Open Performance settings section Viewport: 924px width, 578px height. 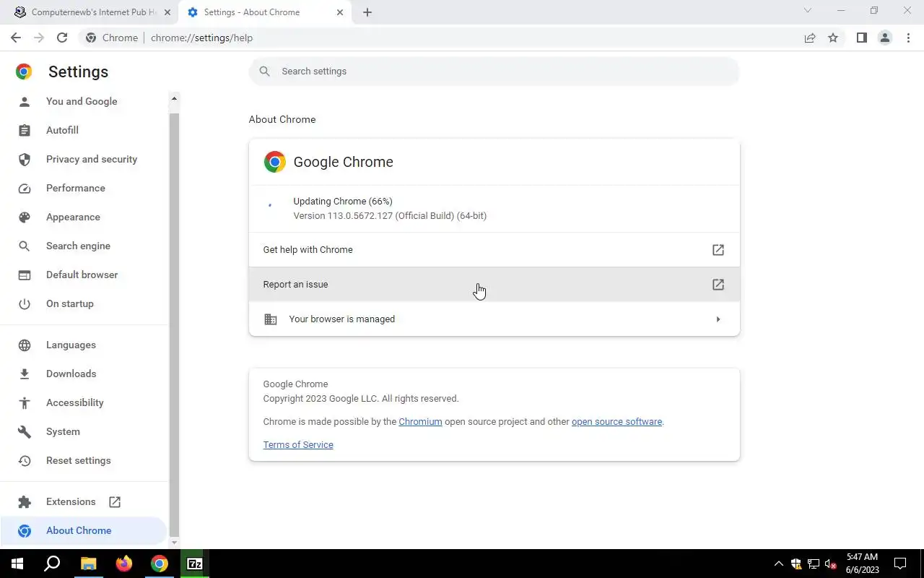(76, 188)
